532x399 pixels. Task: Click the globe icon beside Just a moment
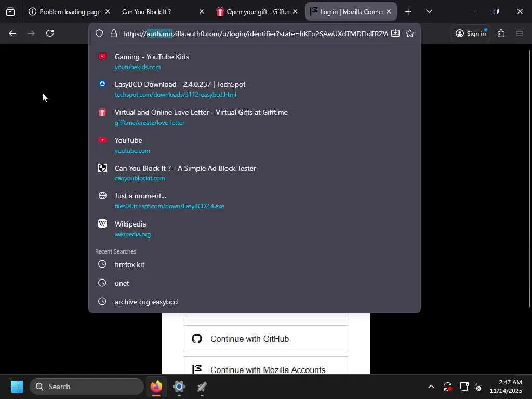coord(102,195)
